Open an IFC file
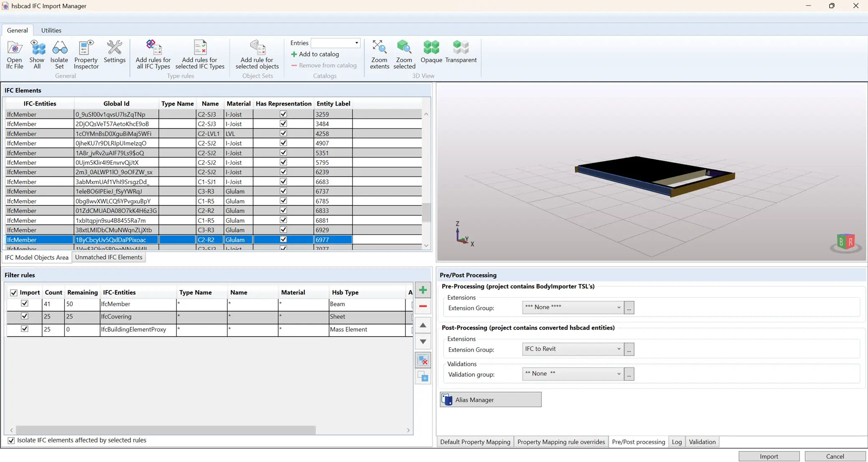The height and width of the screenshot is (462, 868). pyautogui.click(x=14, y=54)
